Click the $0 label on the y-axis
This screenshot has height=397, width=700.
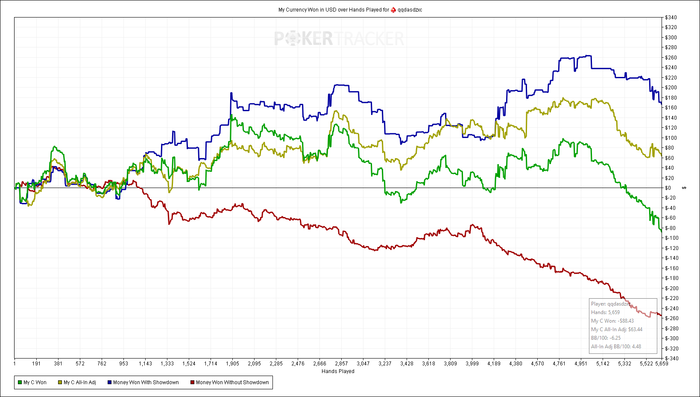[x=668, y=188]
